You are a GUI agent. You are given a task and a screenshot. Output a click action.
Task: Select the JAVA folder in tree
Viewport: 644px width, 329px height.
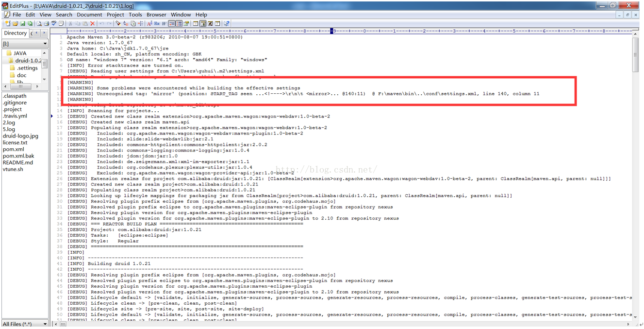pos(20,53)
